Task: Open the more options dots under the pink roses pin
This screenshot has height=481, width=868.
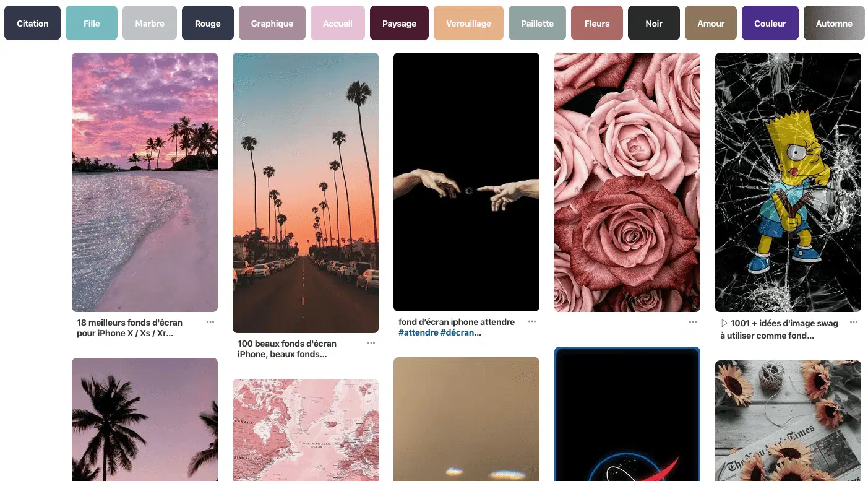Action: (x=693, y=322)
